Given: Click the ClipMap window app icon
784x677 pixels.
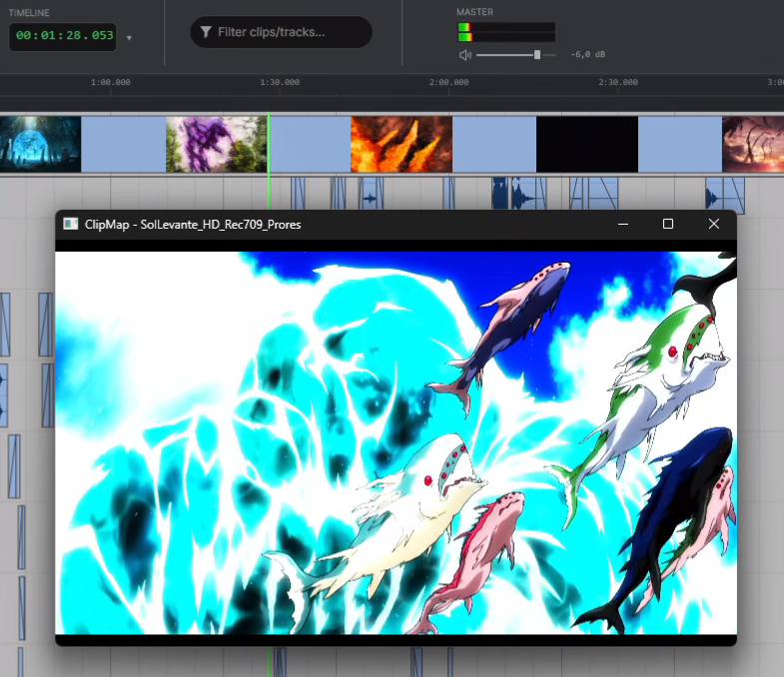Looking at the screenshot, I should [x=71, y=224].
